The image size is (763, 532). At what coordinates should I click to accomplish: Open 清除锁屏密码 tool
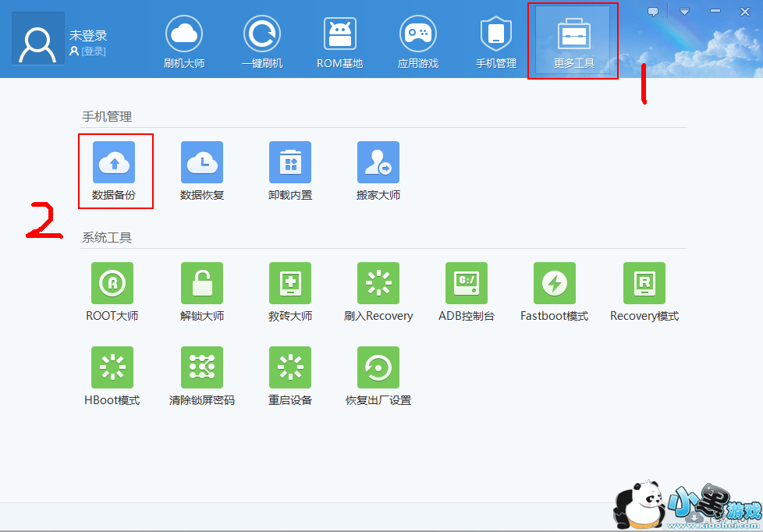pyautogui.click(x=202, y=376)
